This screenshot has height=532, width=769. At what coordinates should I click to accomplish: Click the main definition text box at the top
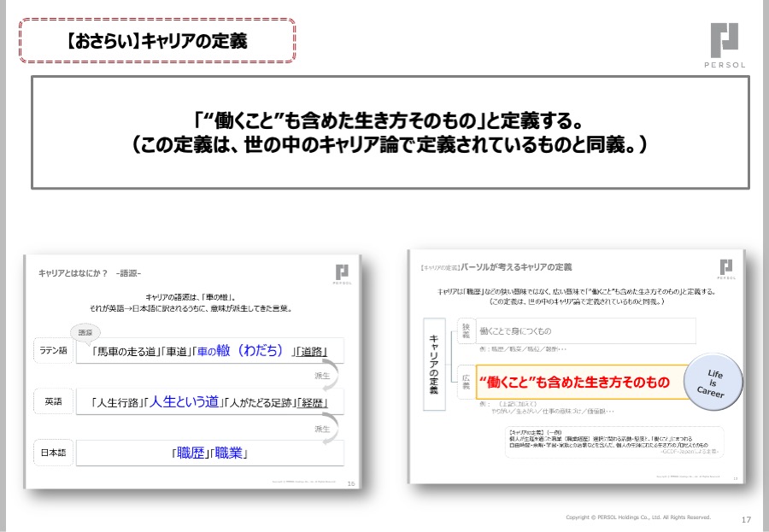(x=390, y=132)
